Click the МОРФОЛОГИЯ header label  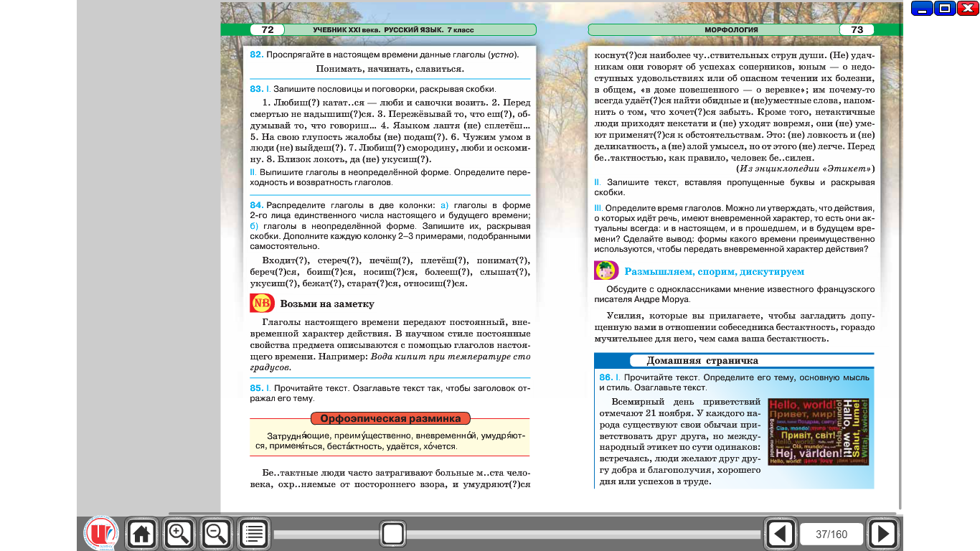[x=731, y=30]
